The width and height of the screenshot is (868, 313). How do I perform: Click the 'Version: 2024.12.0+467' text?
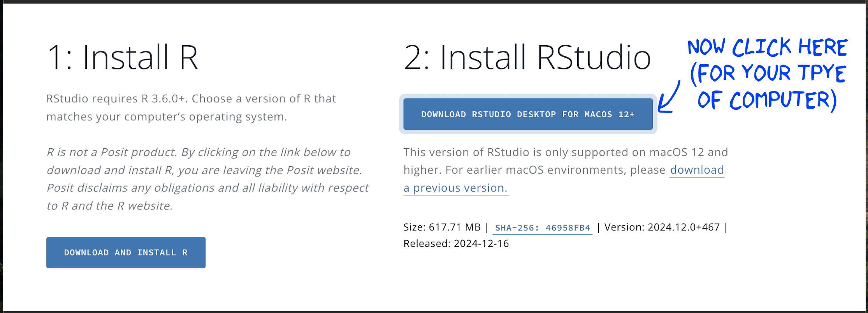tap(662, 227)
